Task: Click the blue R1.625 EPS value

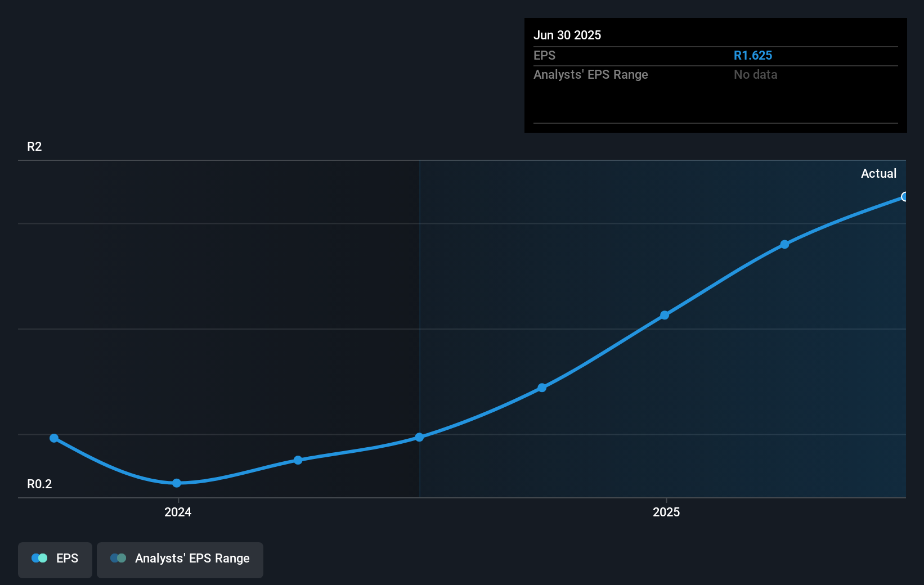Action: pos(753,55)
